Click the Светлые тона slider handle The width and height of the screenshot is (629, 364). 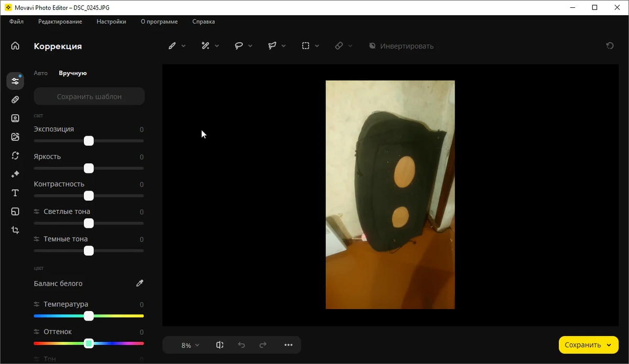[89, 223]
